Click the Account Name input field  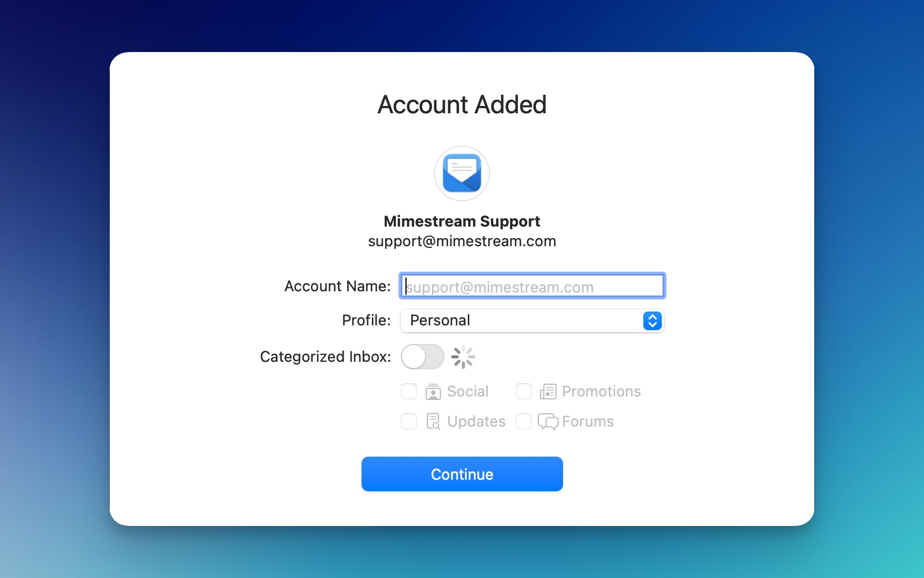pos(531,286)
